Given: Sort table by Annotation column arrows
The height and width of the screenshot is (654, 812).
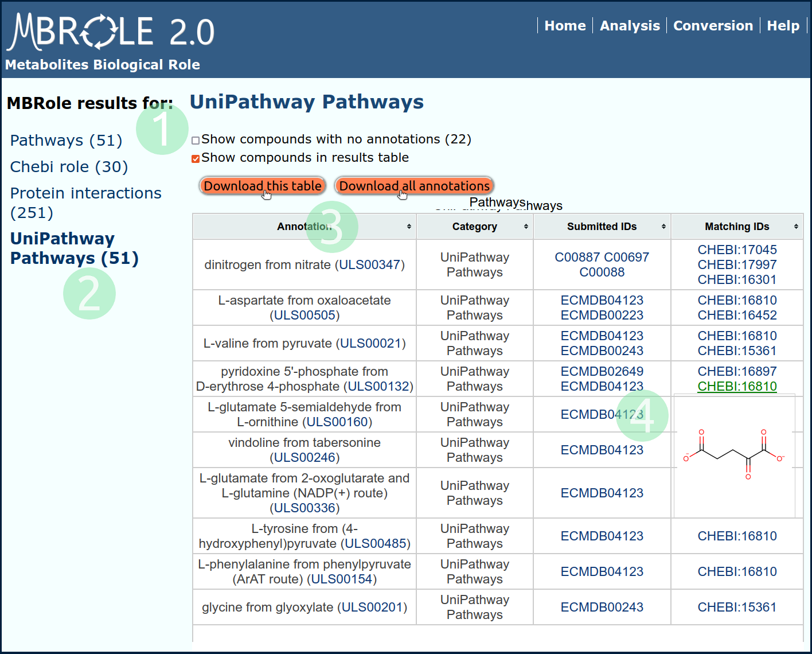Looking at the screenshot, I should [409, 227].
